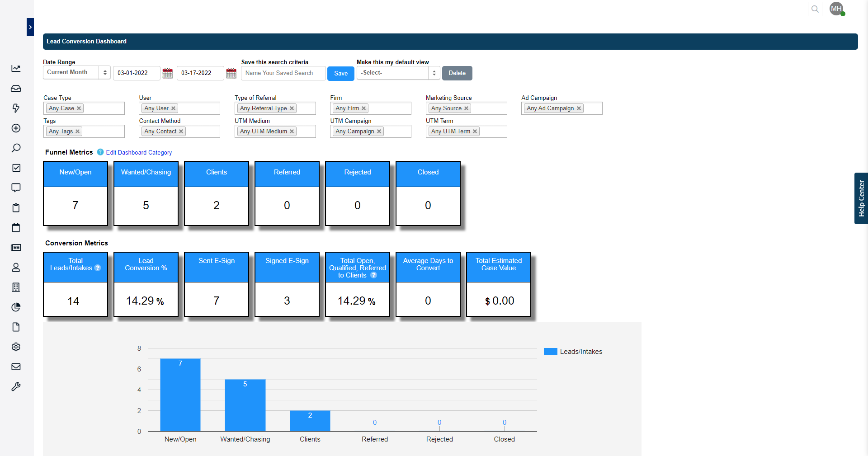Image resolution: width=868 pixels, height=456 pixels.
Task: Open the contacts person icon
Action: pos(16,268)
